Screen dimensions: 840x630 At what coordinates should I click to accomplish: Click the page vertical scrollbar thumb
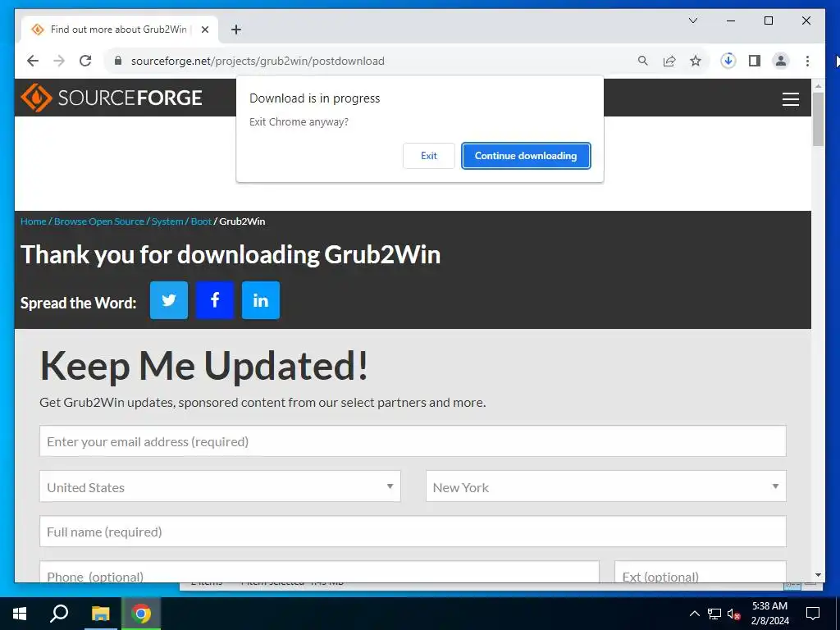818,119
